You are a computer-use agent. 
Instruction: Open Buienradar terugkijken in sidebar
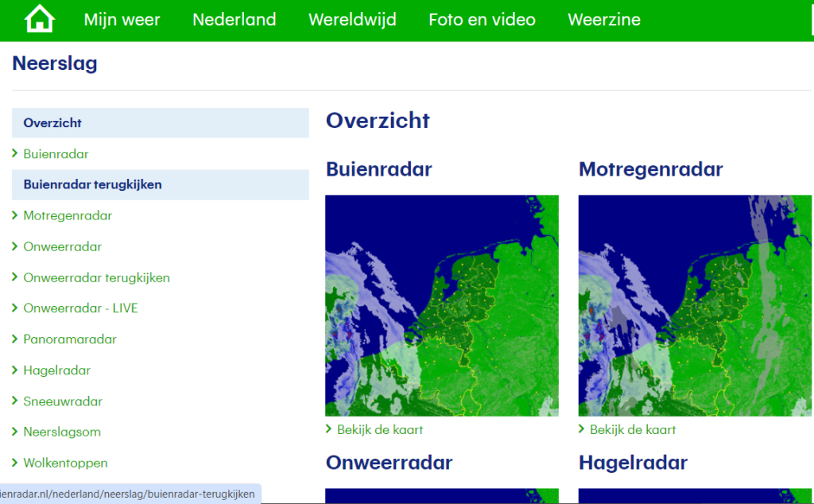(x=161, y=184)
